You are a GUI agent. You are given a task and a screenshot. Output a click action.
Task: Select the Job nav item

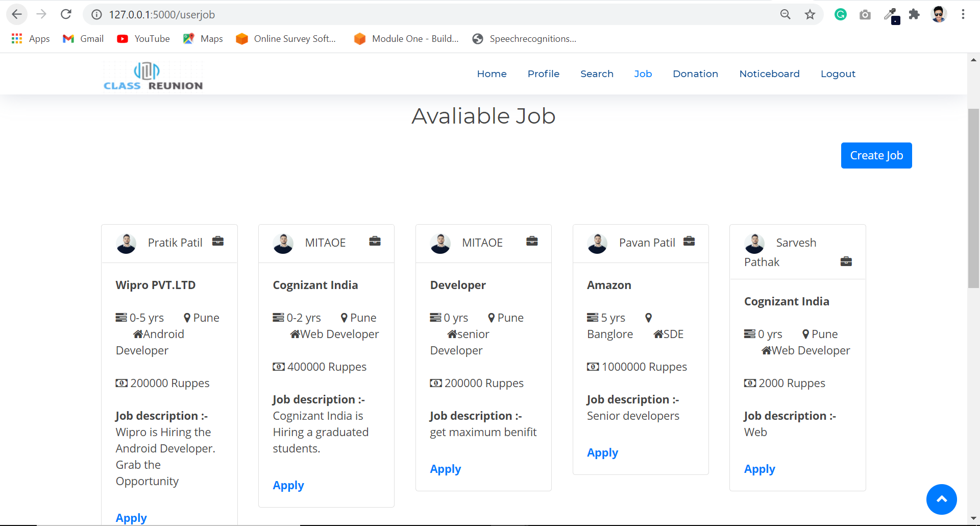click(x=643, y=74)
